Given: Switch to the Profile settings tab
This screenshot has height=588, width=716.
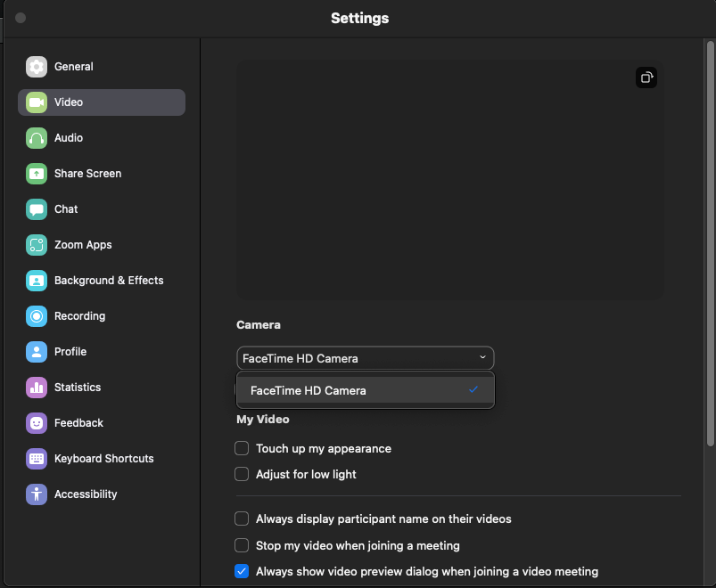Looking at the screenshot, I should point(70,352).
